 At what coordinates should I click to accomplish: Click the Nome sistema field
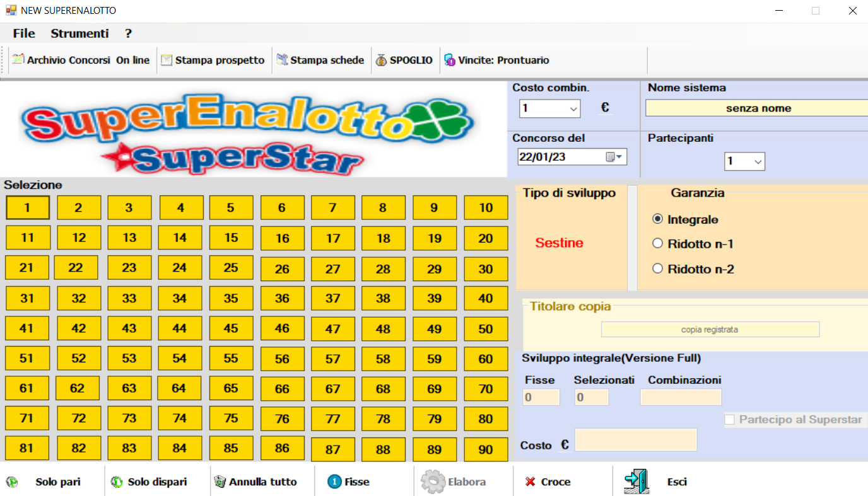coord(756,108)
